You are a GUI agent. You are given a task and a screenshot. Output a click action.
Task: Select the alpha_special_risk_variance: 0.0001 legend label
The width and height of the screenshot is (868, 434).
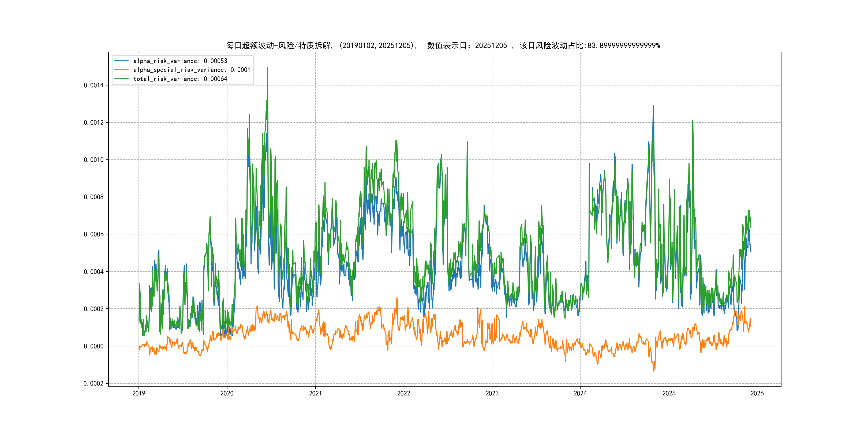pos(191,70)
